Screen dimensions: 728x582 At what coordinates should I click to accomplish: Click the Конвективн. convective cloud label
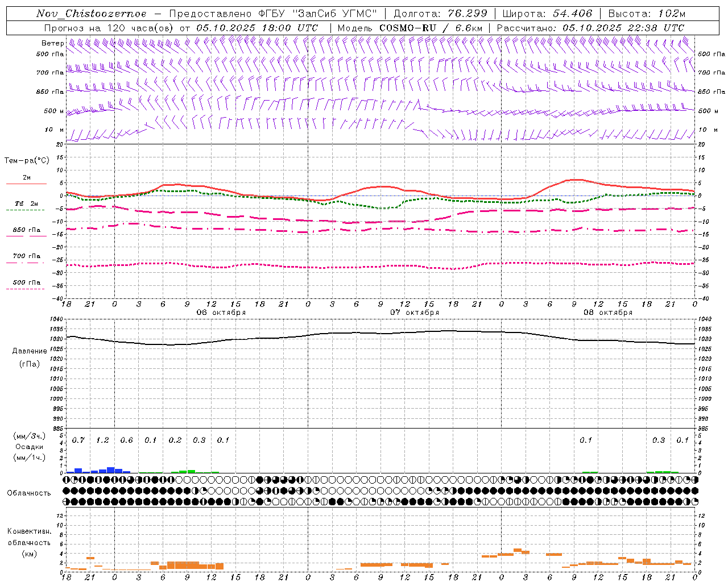(29, 531)
